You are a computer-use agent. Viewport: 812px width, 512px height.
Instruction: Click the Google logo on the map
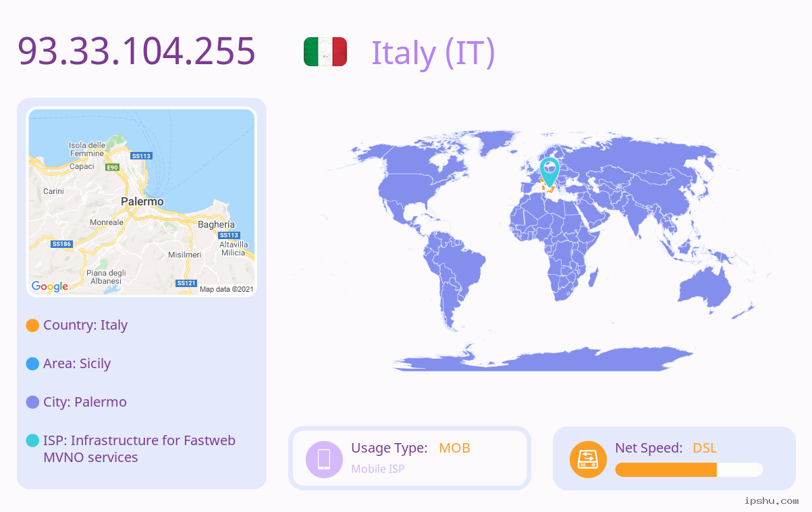pyautogui.click(x=50, y=286)
